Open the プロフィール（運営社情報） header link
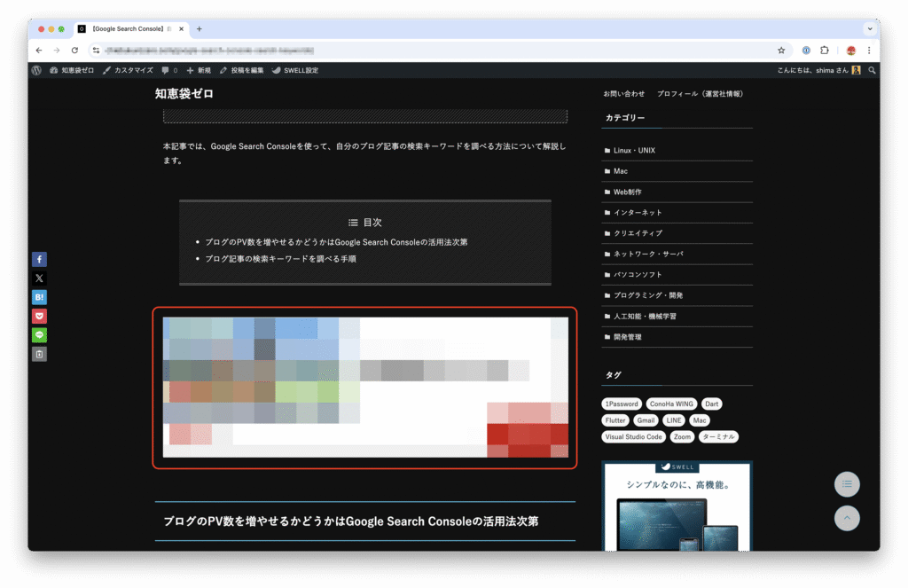This screenshot has width=908, height=588. 701,94
